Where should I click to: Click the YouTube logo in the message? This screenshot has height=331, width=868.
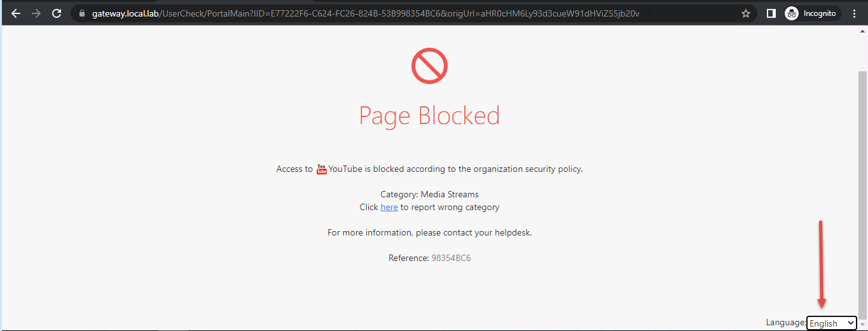322,169
